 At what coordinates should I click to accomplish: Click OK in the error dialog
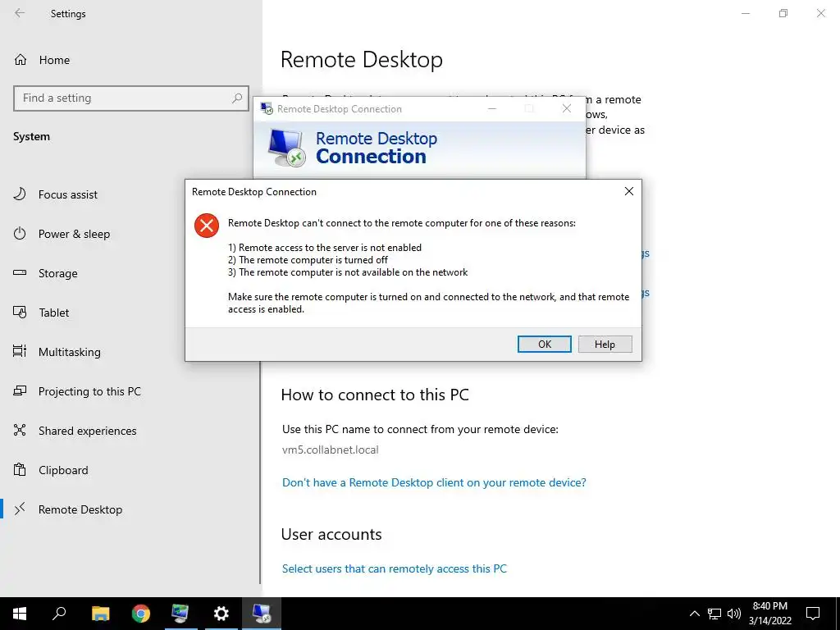coord(545,344)
